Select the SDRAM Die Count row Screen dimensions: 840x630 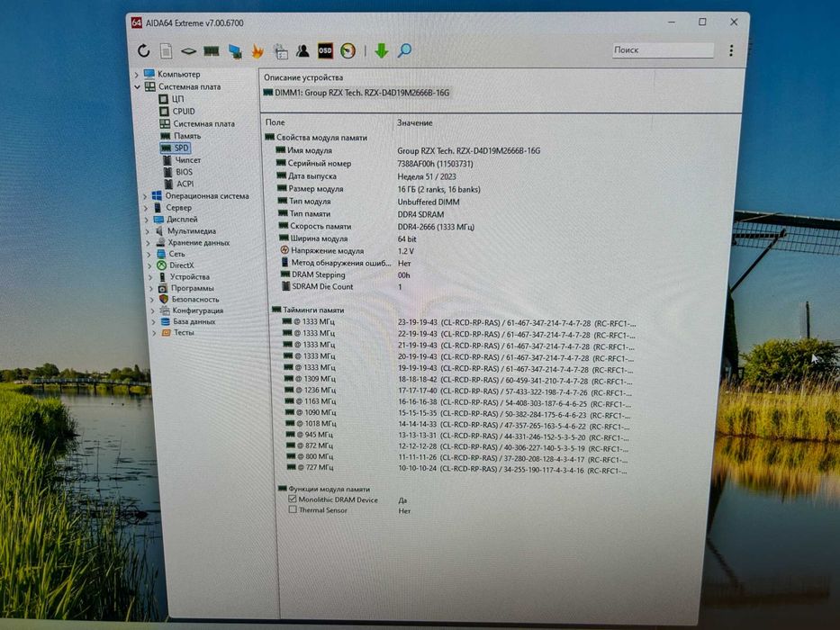click(342, 287)
